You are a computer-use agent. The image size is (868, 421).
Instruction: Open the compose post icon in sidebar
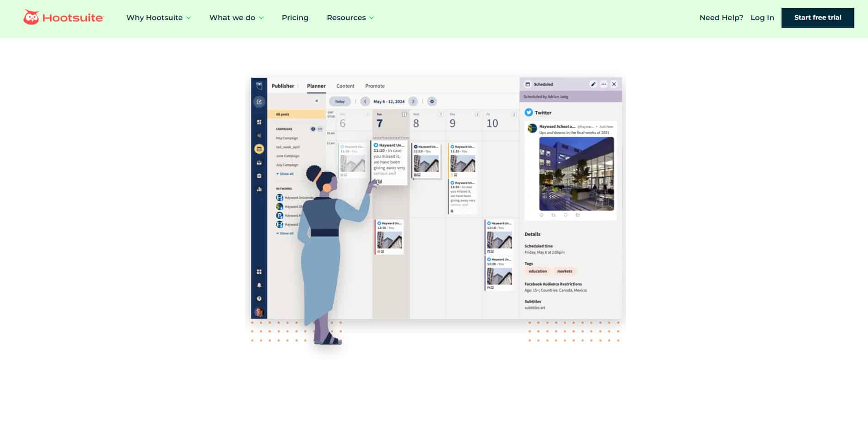[x=259, y=102]
